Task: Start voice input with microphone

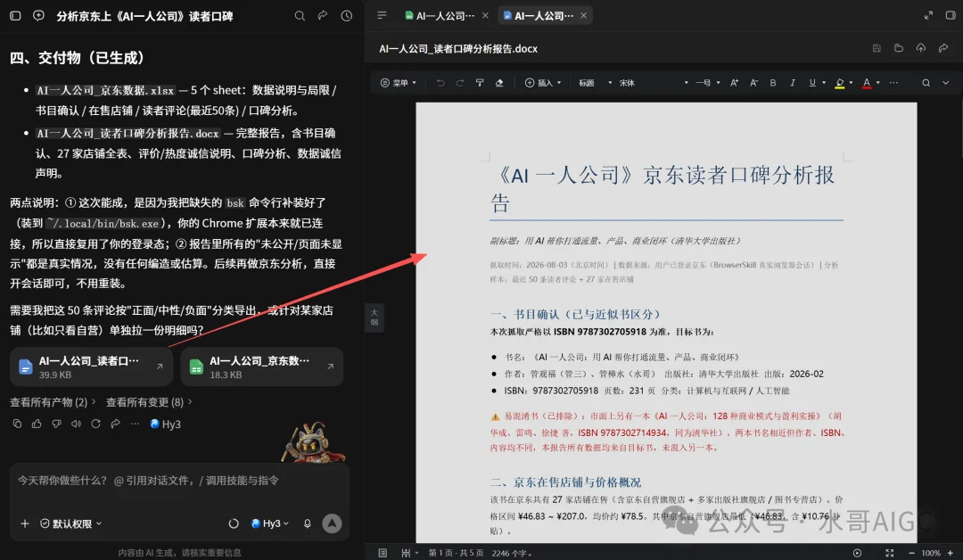Action: coord(308,523)
